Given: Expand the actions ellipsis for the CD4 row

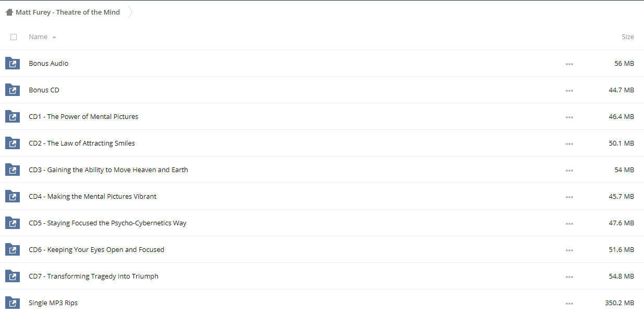Looking at the screenshot, I should [x=569, y=197].
